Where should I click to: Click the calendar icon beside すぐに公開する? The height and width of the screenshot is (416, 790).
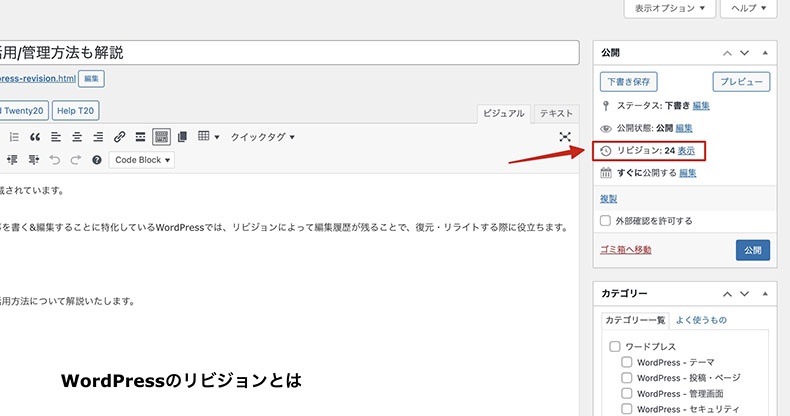click(x=606, y=173)
